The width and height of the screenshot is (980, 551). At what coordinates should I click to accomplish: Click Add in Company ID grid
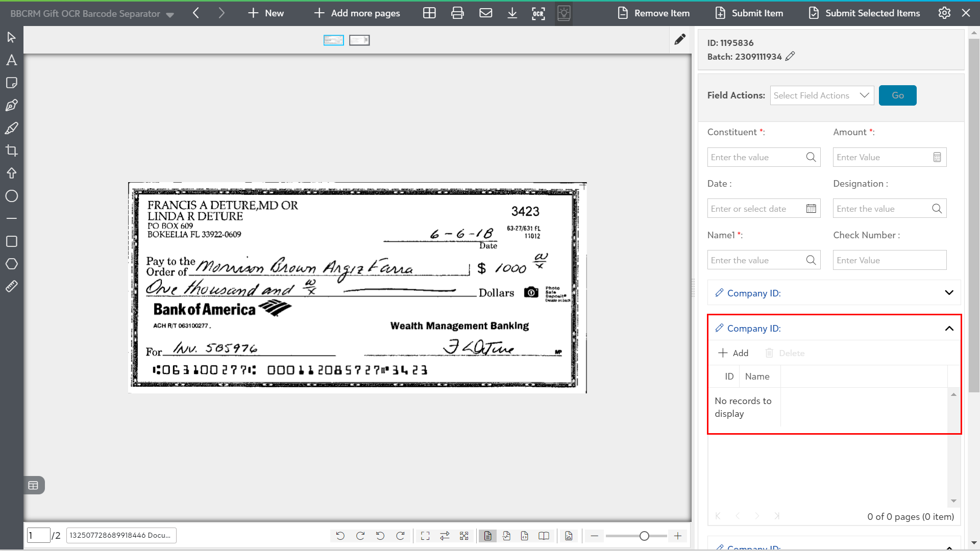pyautogui.click(x=733, y=353)
